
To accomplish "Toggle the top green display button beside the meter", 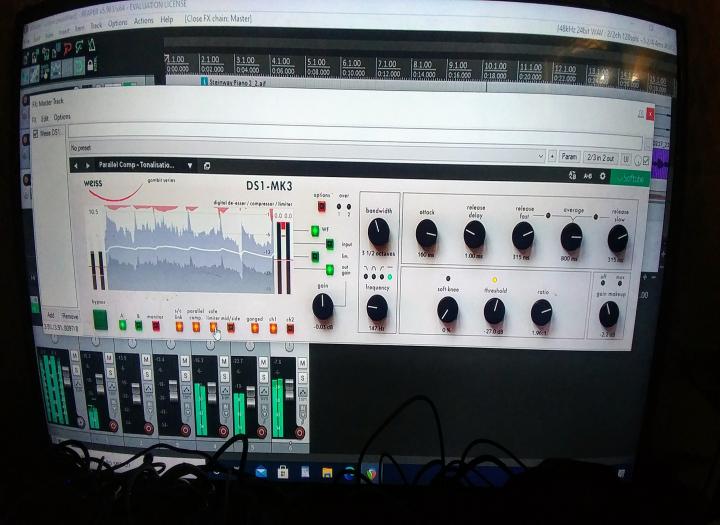I will pyautogui.click(x=315, y=231).
